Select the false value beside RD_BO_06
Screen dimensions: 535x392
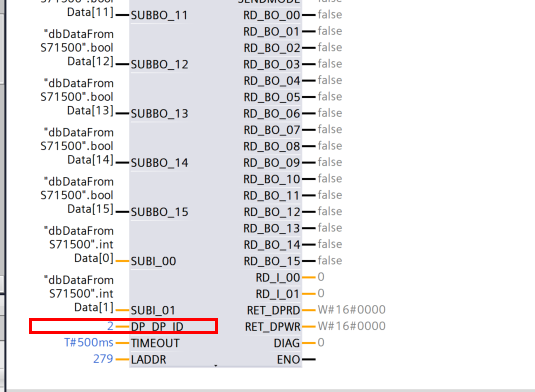click(x=330, y=113)
